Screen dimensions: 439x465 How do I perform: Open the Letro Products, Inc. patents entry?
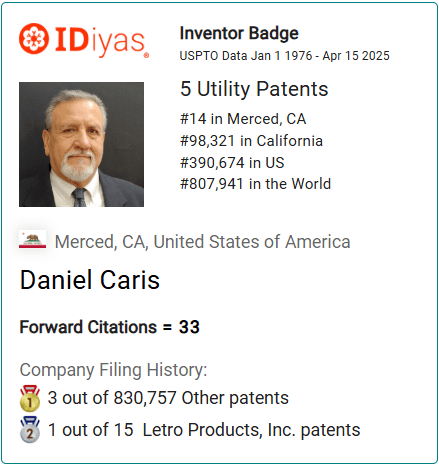coord(204,430)
